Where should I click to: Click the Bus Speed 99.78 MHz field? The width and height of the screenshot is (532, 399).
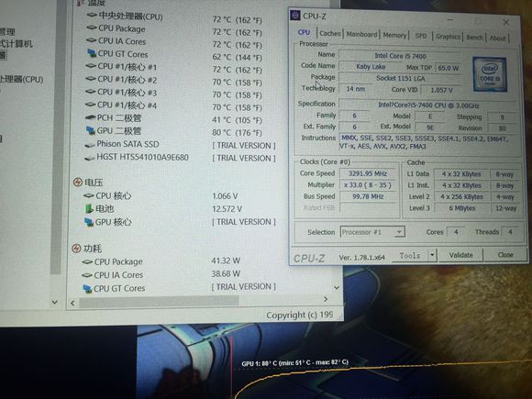(368, 196)
